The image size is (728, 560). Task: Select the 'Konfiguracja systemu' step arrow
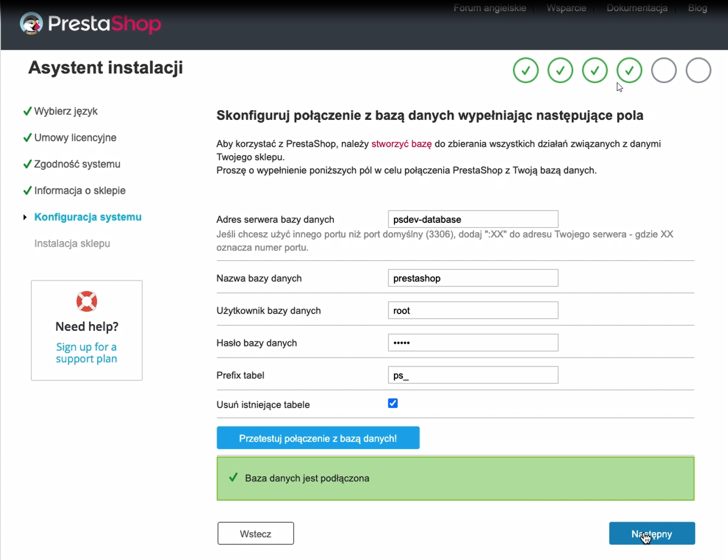click(x=25, y=217)
